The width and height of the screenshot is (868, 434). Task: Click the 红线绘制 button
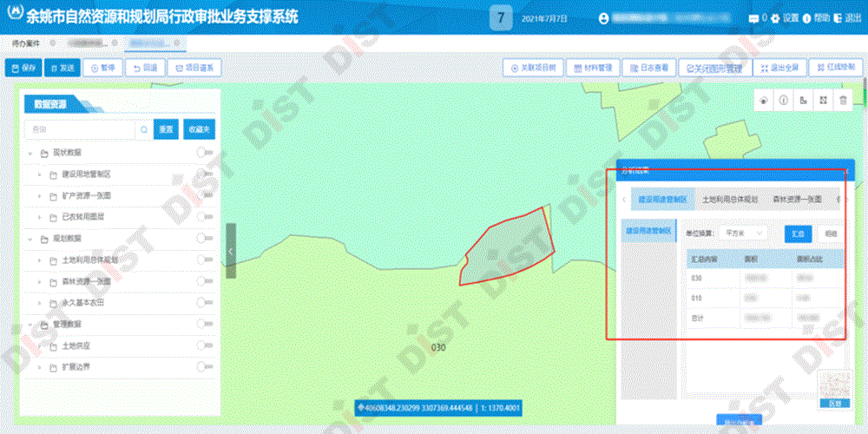837,68
